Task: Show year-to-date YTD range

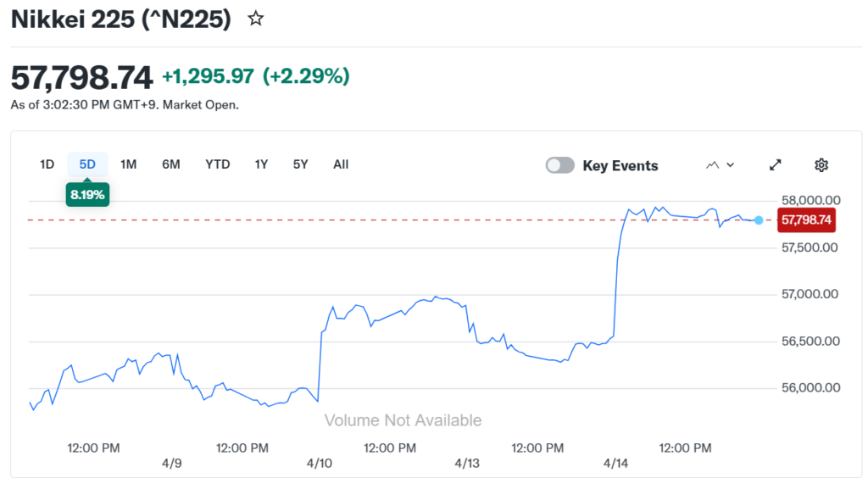Action: click(218, 164)
